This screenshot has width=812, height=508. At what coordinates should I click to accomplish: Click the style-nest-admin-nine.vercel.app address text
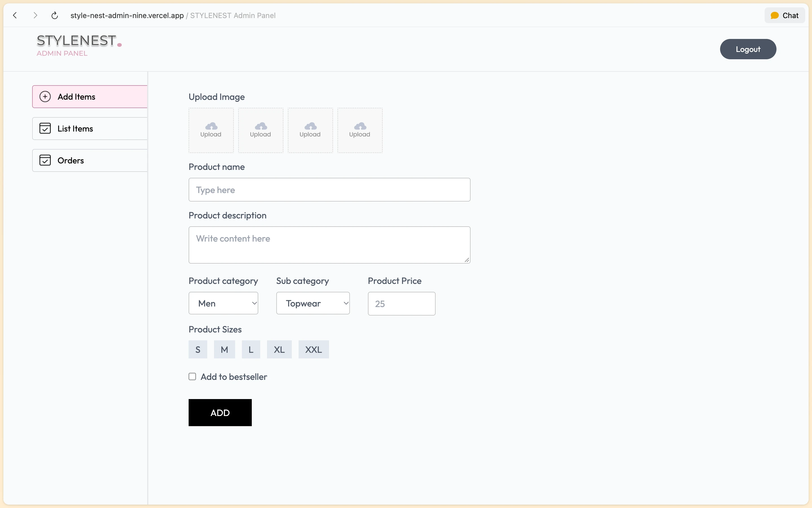(x=127, y=16)
